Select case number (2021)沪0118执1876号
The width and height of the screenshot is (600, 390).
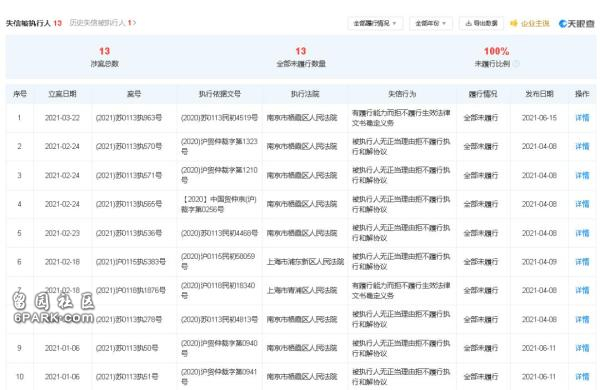click(x=130, y=290)
